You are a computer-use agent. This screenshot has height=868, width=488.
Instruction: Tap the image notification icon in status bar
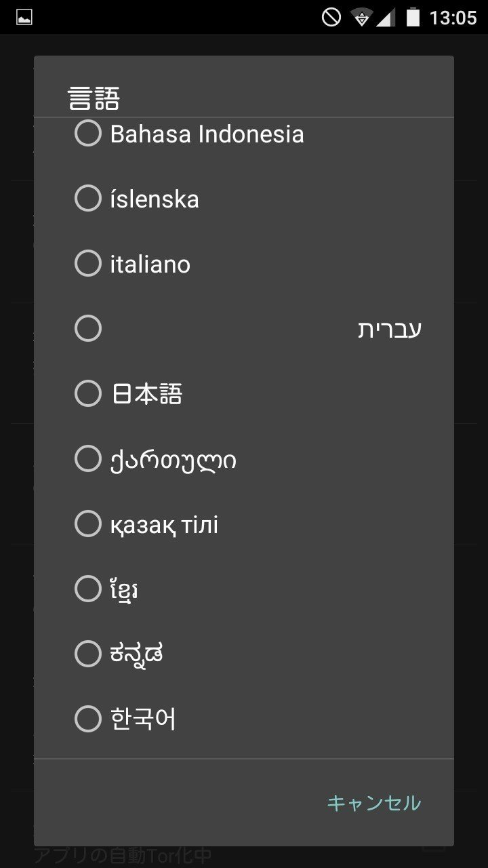[24, 18]
